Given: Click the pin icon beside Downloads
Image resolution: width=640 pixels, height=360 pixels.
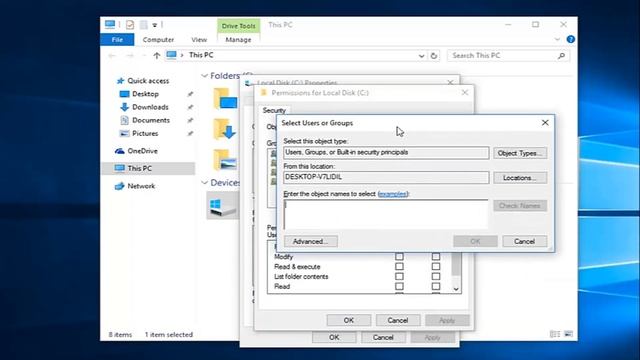Looking at the screenshot, I should click(190, 107).
